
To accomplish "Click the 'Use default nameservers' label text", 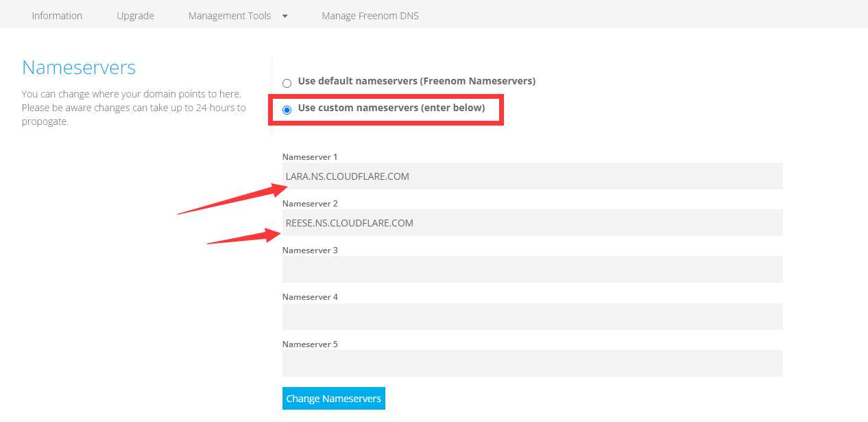I will point(416,81).
